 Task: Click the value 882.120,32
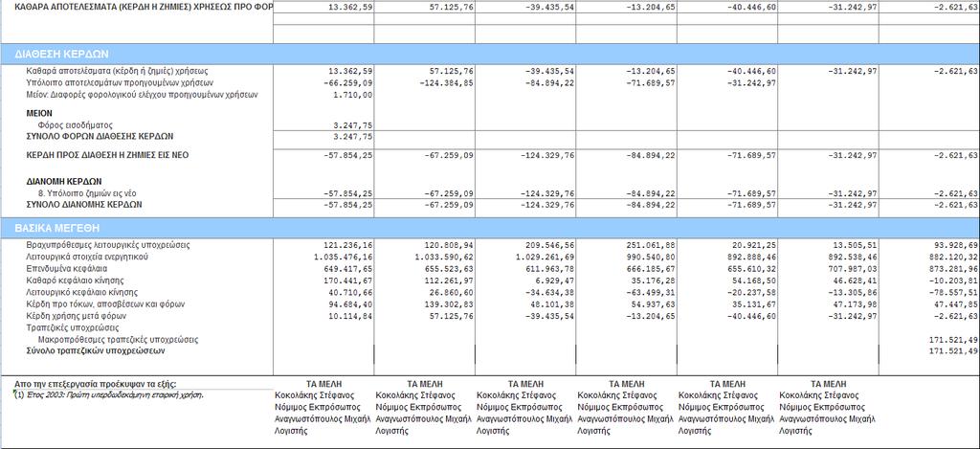[954, 257]
